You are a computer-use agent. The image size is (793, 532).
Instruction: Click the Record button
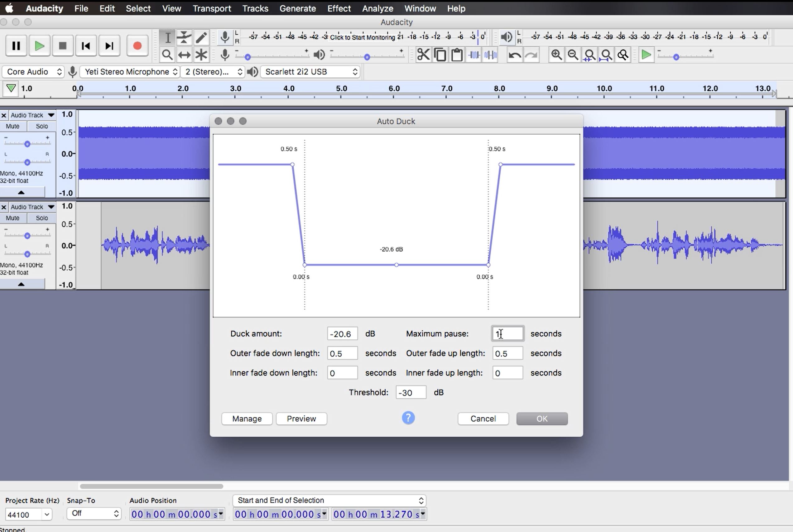tap(137, 46)
